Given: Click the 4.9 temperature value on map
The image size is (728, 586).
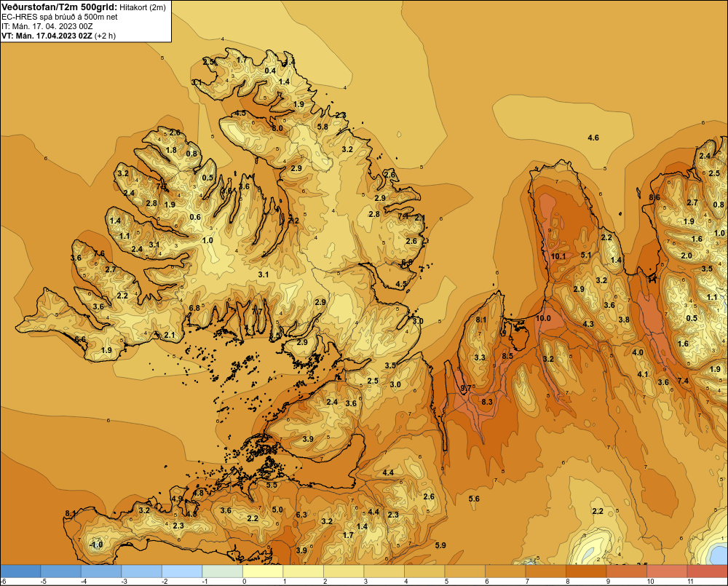Looking at the screenshot, I should (178, 499).
